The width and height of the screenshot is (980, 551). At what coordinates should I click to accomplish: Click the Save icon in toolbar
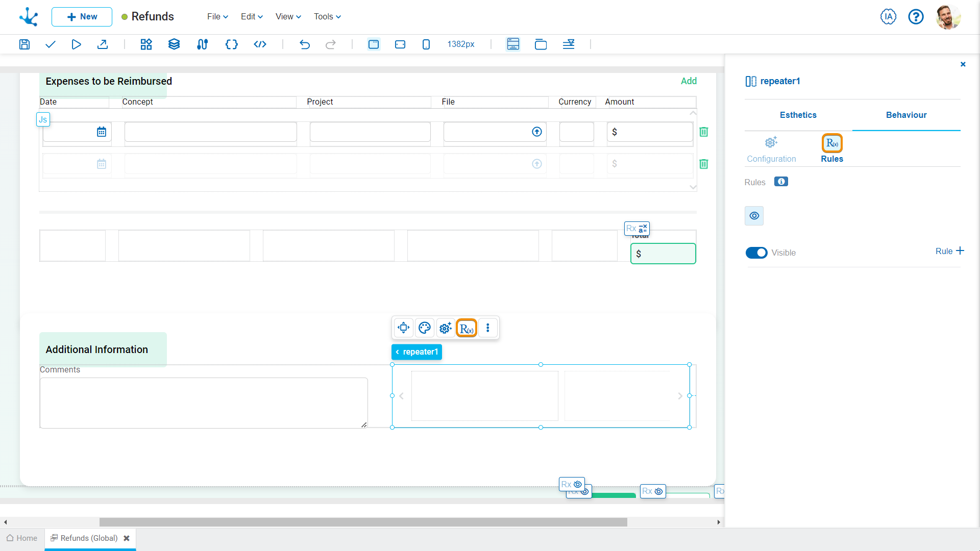click(24, 44)
